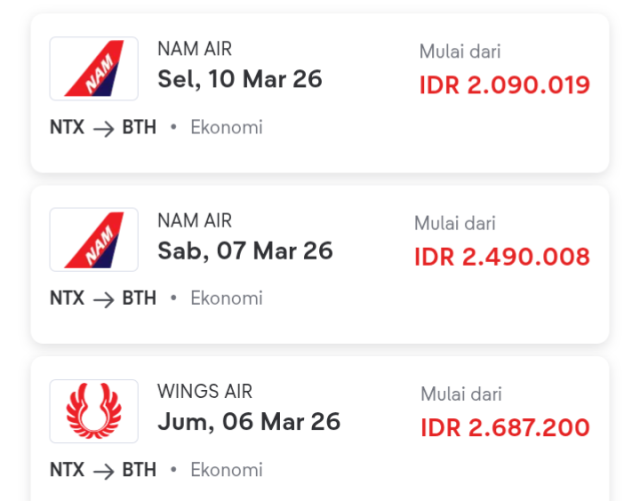Click Ekonomi label on the 07 Mar flight
Image resolution: width=640 pixels, height=501 pixels.
tap(227, 299)
